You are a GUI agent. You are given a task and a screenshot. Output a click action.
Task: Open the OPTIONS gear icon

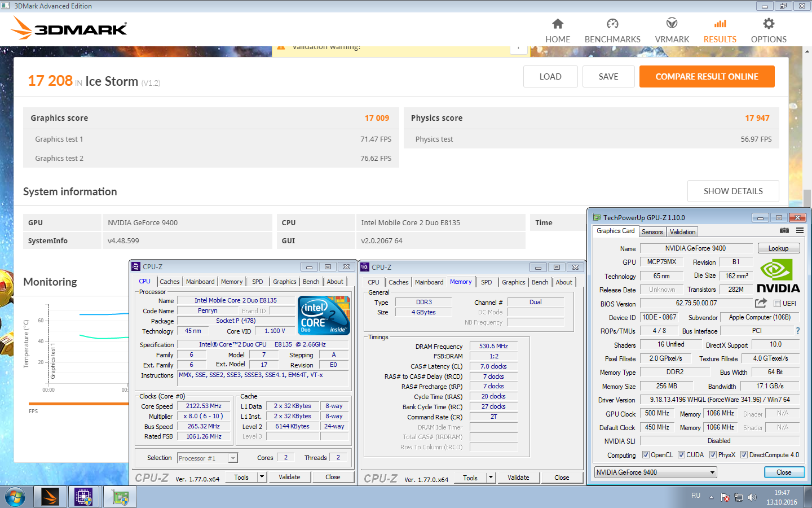(x=769, y=24)
